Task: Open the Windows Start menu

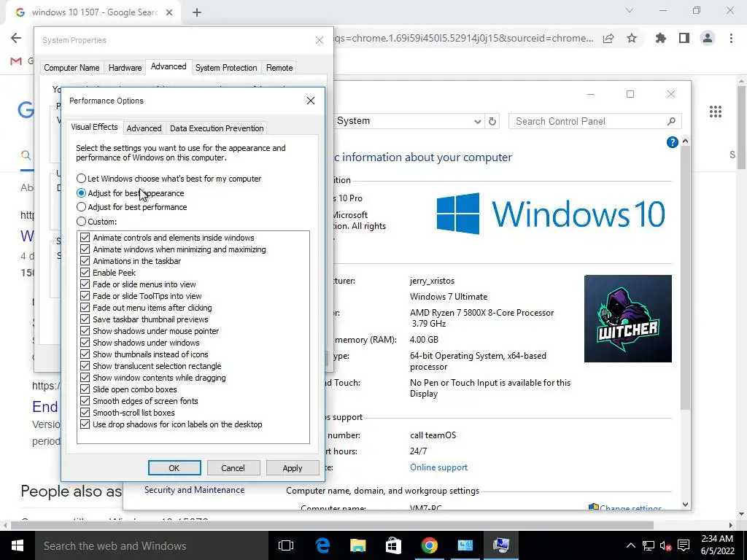Action: [18, 545]
